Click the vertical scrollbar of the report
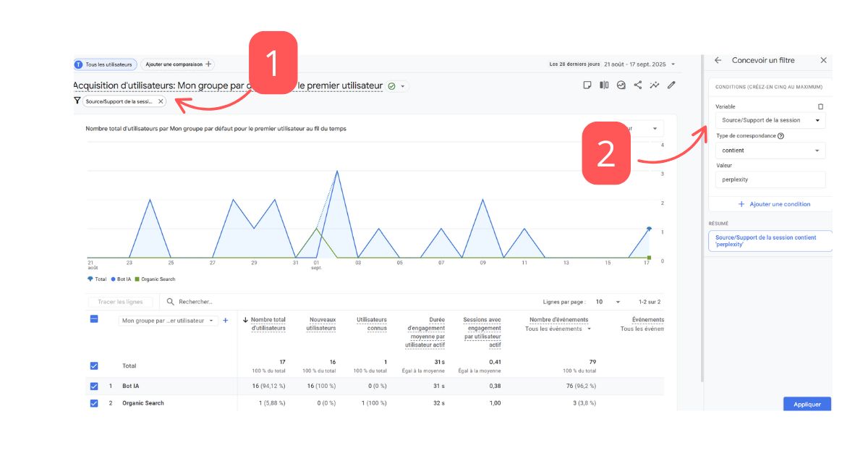 click(701, 217)
